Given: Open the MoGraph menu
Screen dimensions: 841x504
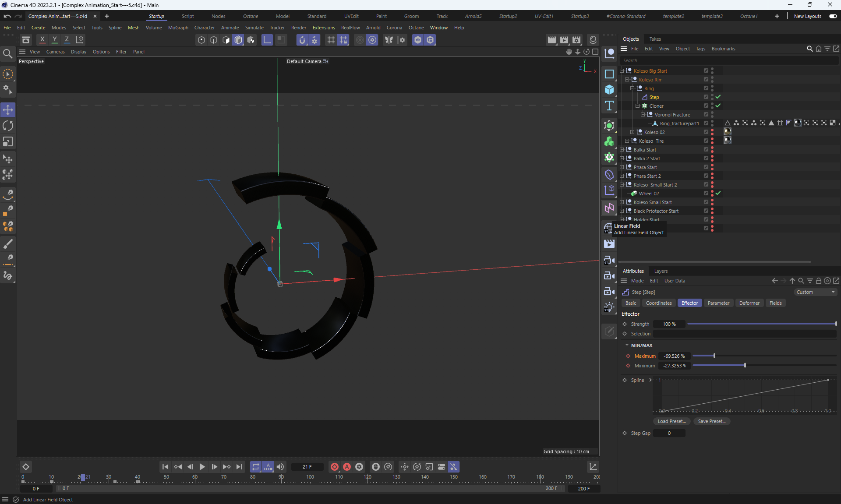Looking at the screenshot, I should [178, 28].
